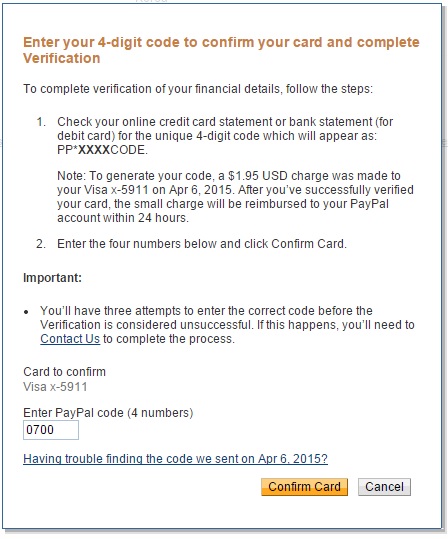Click the orange '4-digit code' heading
Image resolution: width=448 pixels, height=539 pixels.
pyautogui.click(x=221, y=50)
